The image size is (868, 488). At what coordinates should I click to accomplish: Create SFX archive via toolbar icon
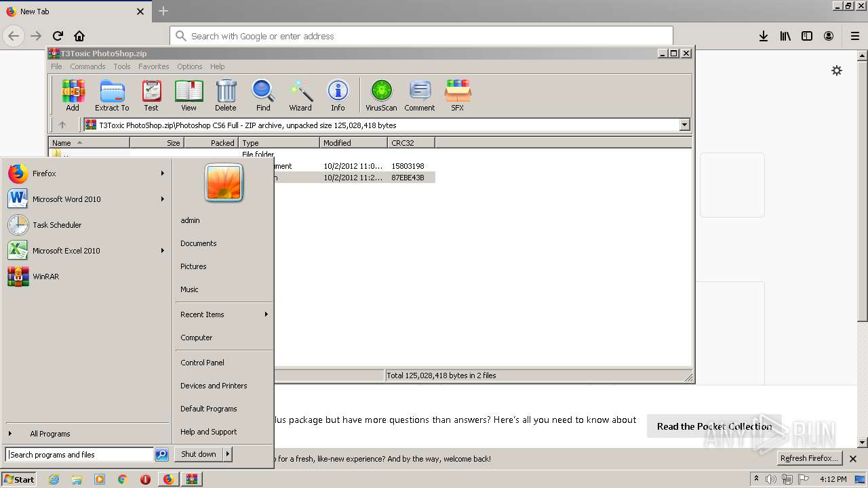pos(458,95)
